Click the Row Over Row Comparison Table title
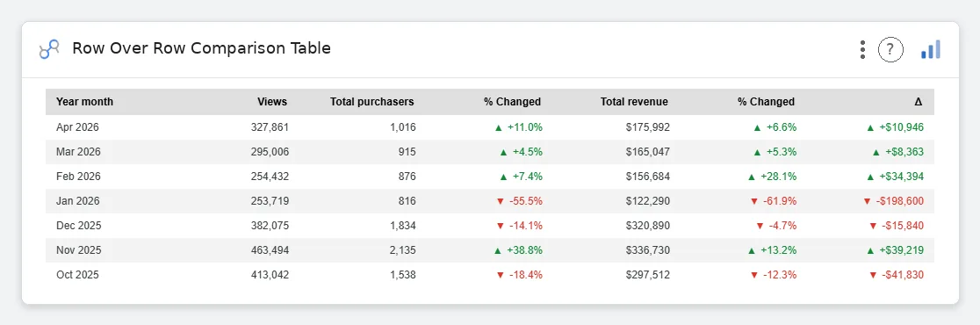Screen dimensions: 980x325 201,48
